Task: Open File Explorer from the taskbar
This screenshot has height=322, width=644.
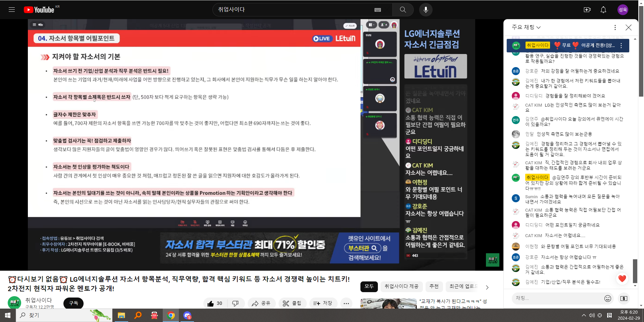Action: click(121, 315)
